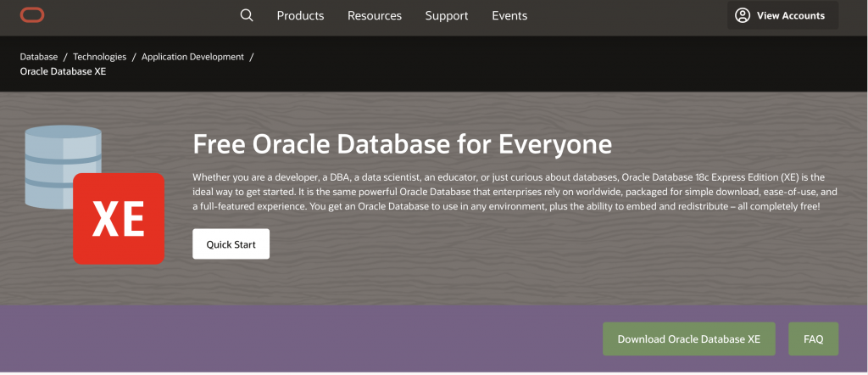Screen dimensions: 868x375
Task: Click Download Oracle Database XE button
Action: (688, 339)
